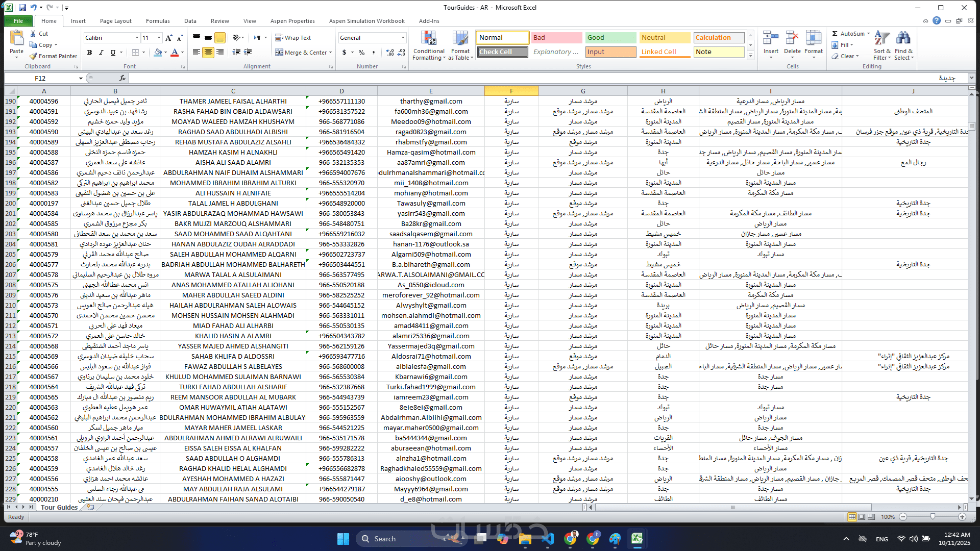
Task: Click the Sort & Filter icon
Action: coord(881,46)
